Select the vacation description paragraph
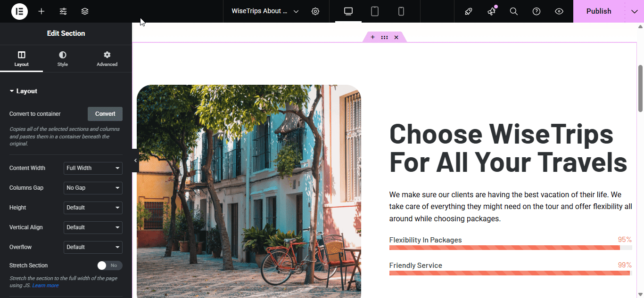 tap(511, 207)
